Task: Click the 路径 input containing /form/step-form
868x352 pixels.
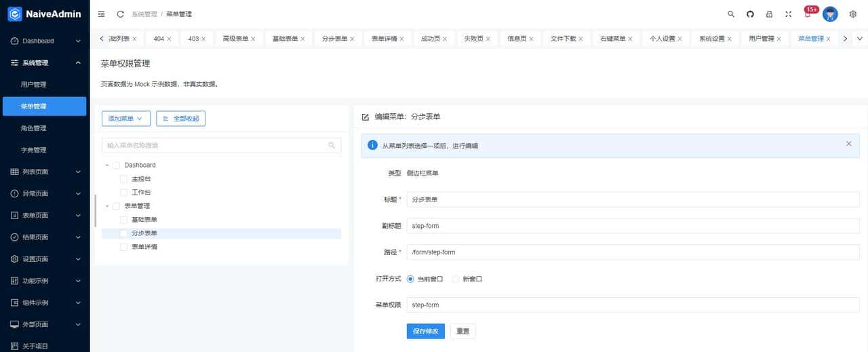Action: pyautogui.click(x=633, y=252)
